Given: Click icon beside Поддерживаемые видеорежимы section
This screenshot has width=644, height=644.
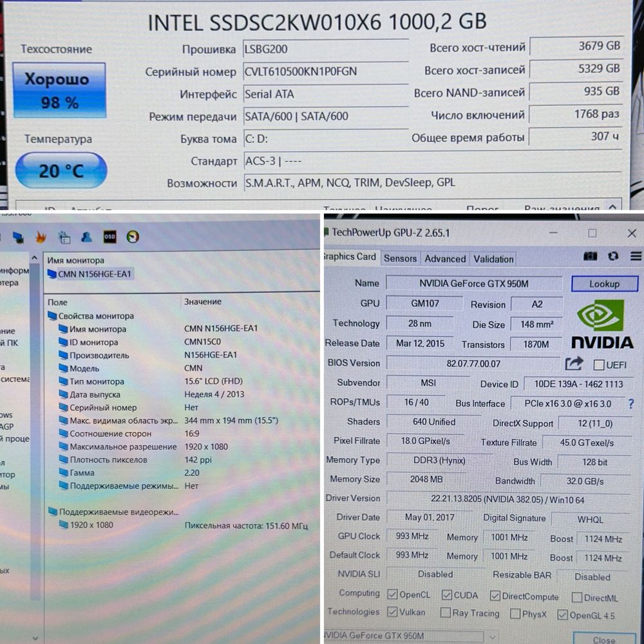Looking at the screenshot, I should point(53,512).
